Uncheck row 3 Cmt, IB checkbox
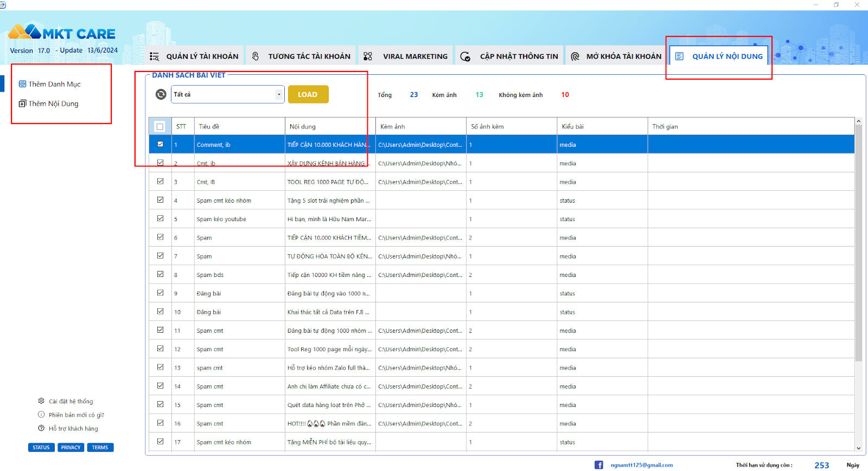Viewport: 868px width, 471px height. click(x=160, y=182)
